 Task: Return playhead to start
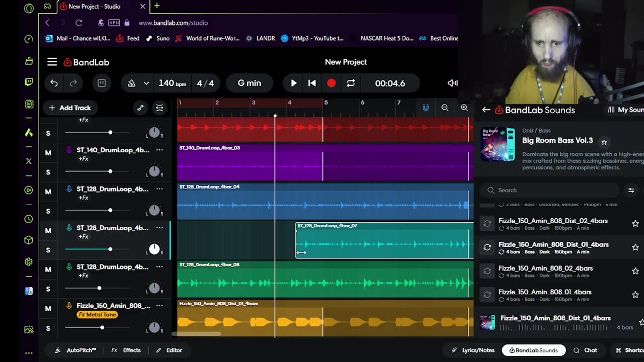coord(312,83)
